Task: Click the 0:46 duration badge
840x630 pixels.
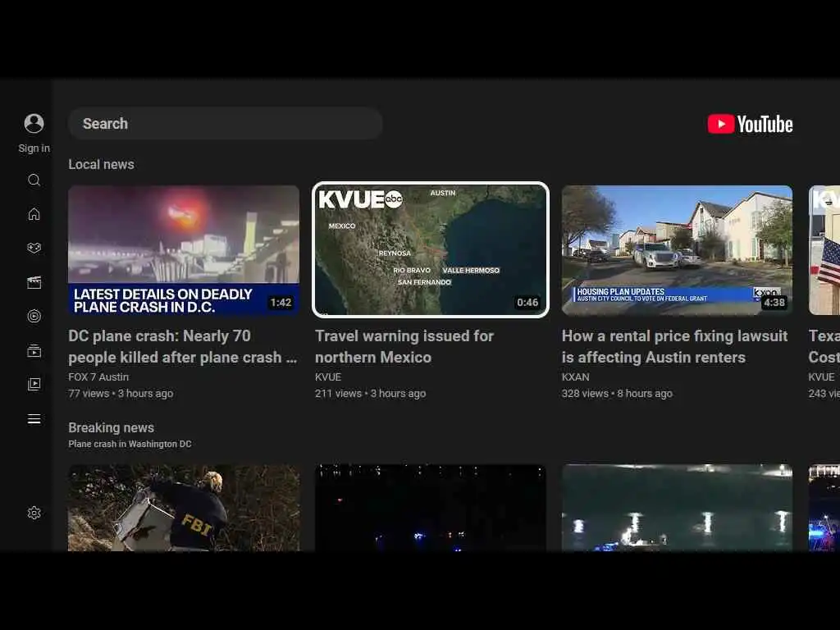Action: click(x=527, y=303)
